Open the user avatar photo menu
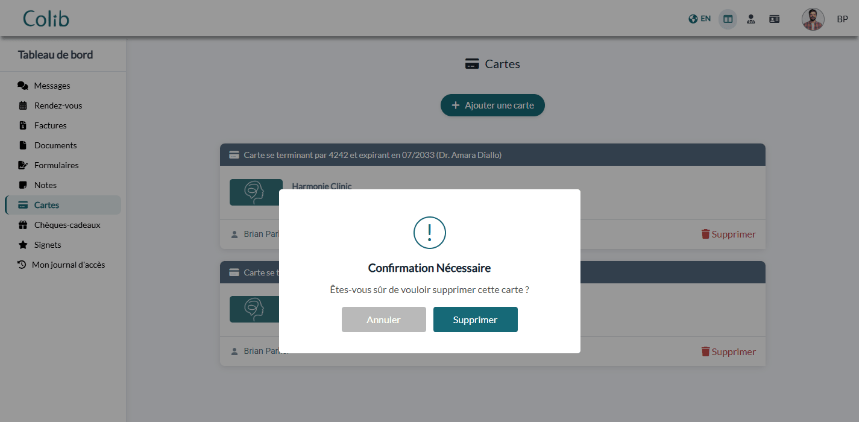The image size is (868, 422). point(813,19)
